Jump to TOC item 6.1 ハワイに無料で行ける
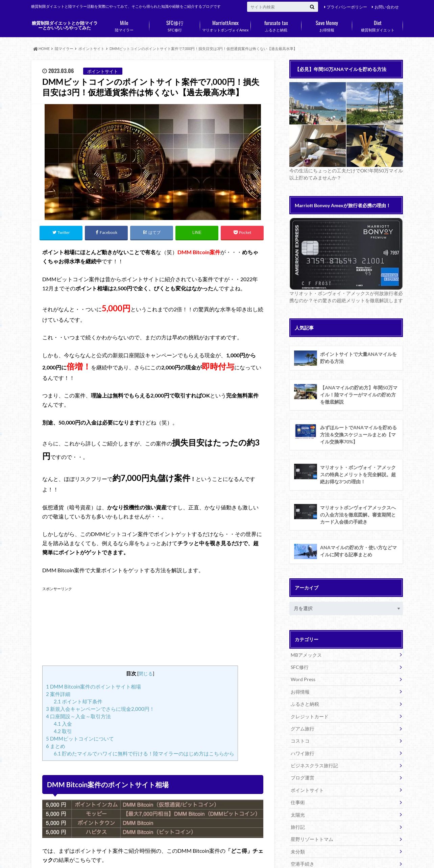The image size is (434, 868). pyautogui.click(x=144, y=754)
